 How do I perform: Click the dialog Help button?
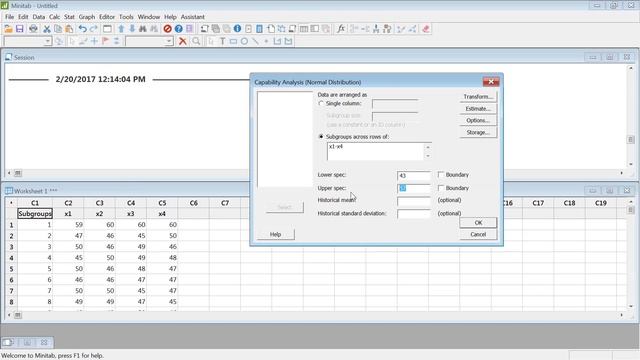(276, 234)
